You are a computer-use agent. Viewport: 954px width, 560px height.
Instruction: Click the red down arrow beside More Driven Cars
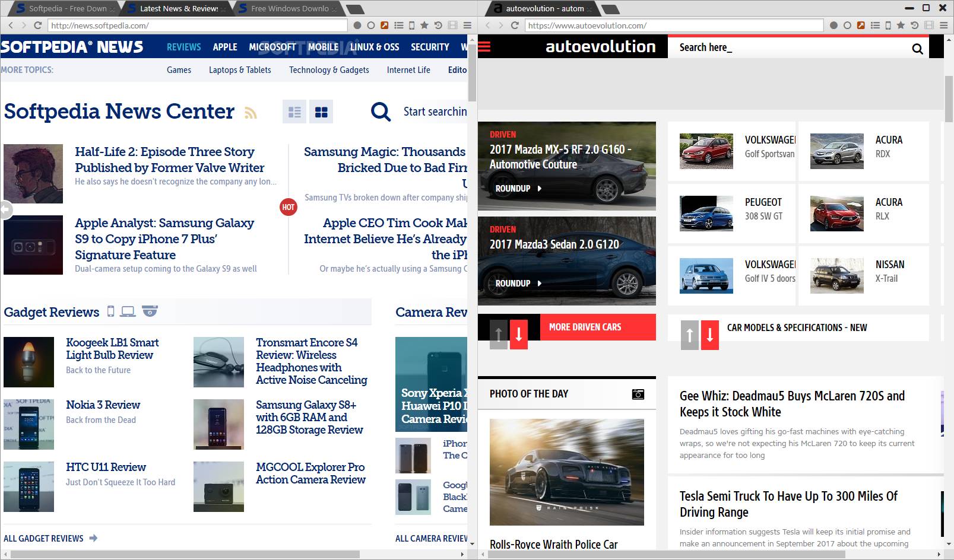click(519, 335)
